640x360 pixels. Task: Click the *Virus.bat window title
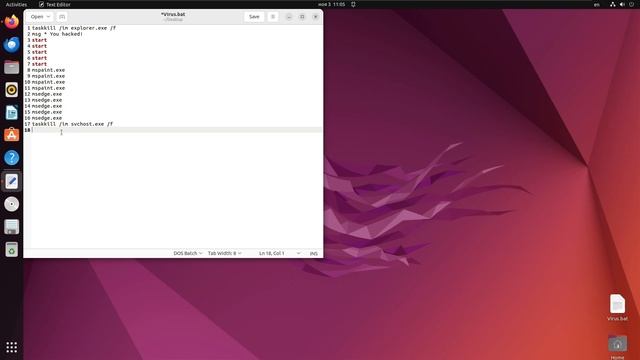[173, 14]
